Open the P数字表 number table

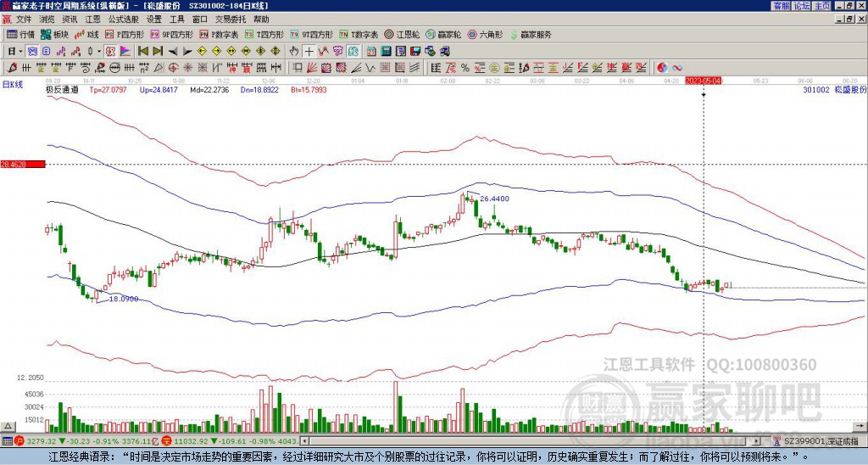(220, 34)
